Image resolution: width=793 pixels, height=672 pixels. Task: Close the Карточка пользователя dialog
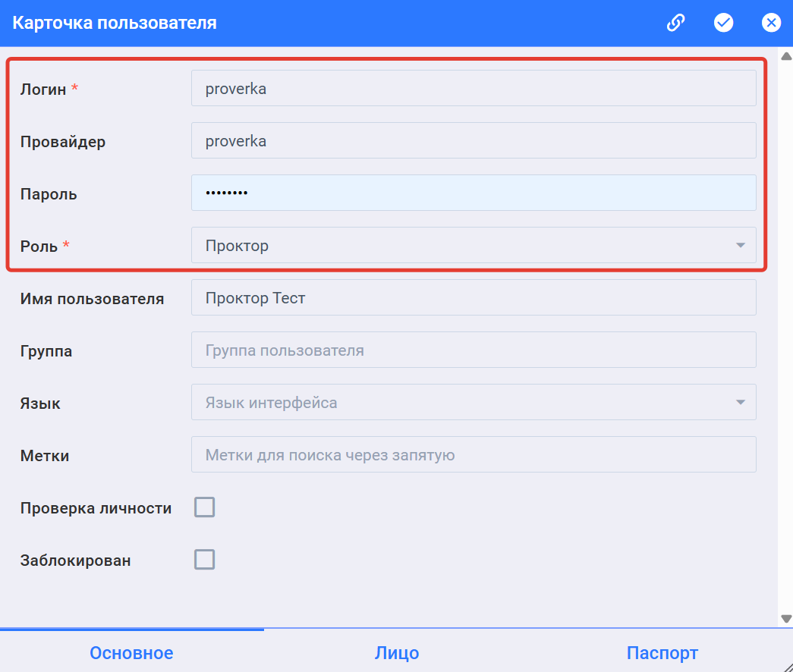[x=771, y=22]
